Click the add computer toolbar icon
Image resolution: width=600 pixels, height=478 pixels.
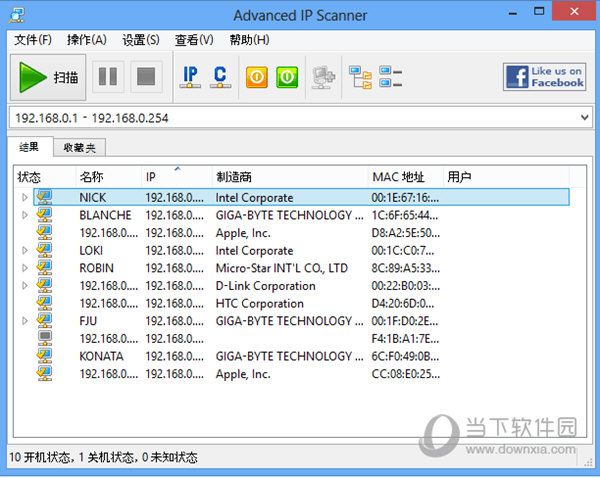pos(323,77)
